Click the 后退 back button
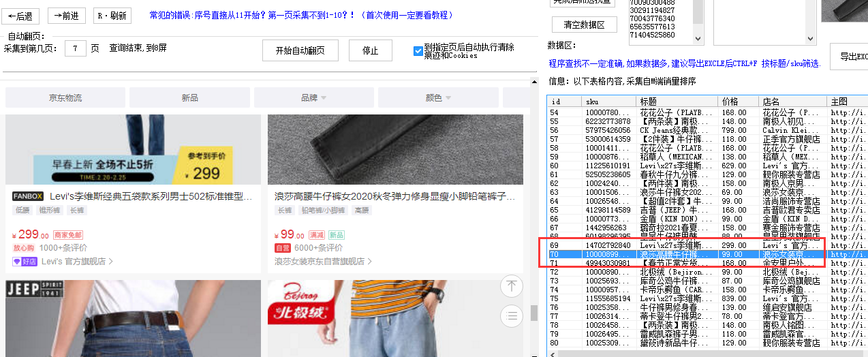868x357 pixels. (21, 16)
